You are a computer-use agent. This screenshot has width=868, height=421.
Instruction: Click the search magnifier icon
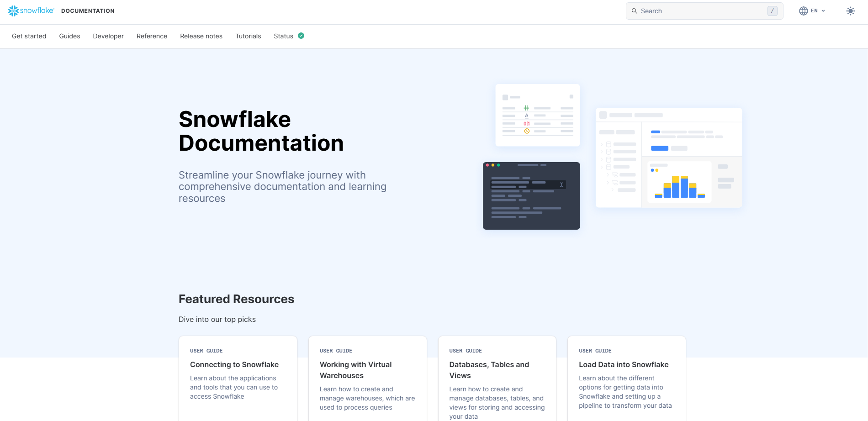634,11
